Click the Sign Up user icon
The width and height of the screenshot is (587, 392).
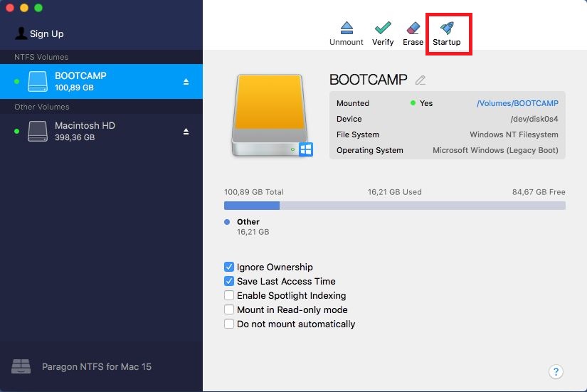[21, 33]
